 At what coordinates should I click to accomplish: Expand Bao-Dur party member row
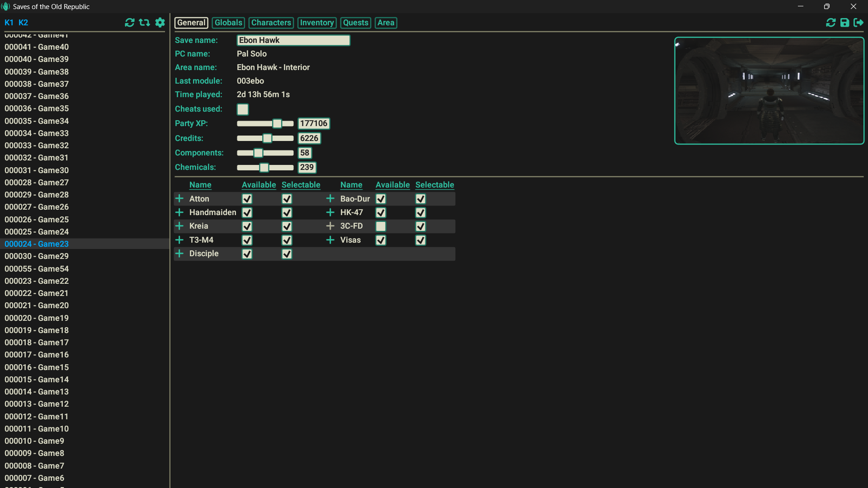pyautogui.click(x=330, y=199)
